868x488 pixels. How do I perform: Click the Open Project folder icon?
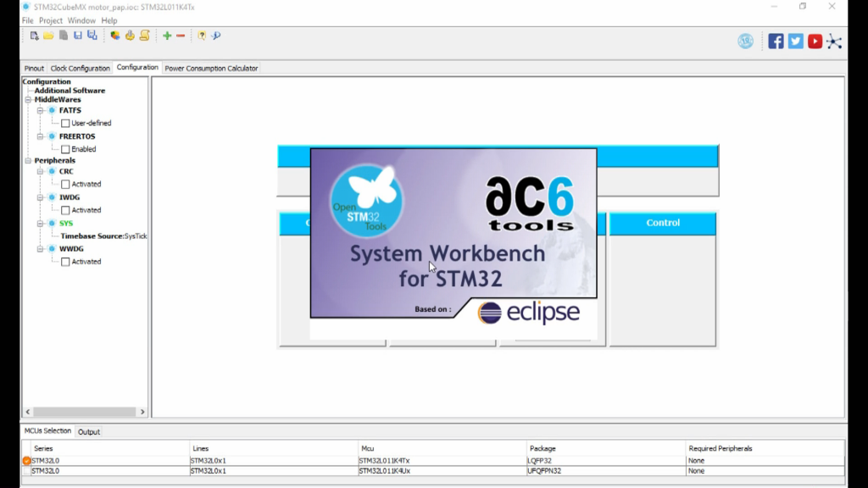click(x=48, y=36)
